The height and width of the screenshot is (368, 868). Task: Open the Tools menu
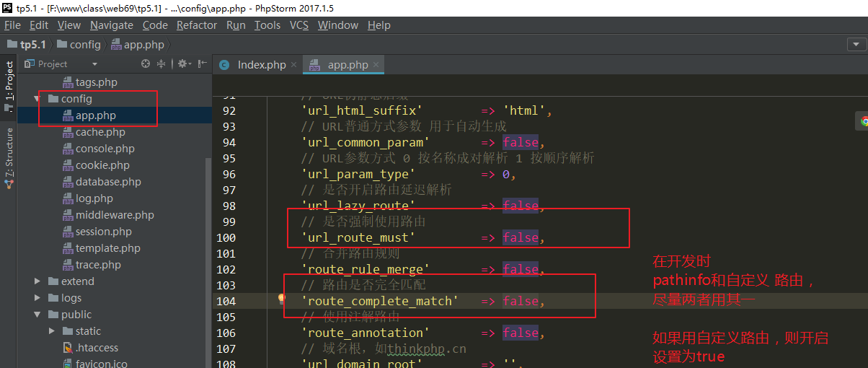[267, 25]
